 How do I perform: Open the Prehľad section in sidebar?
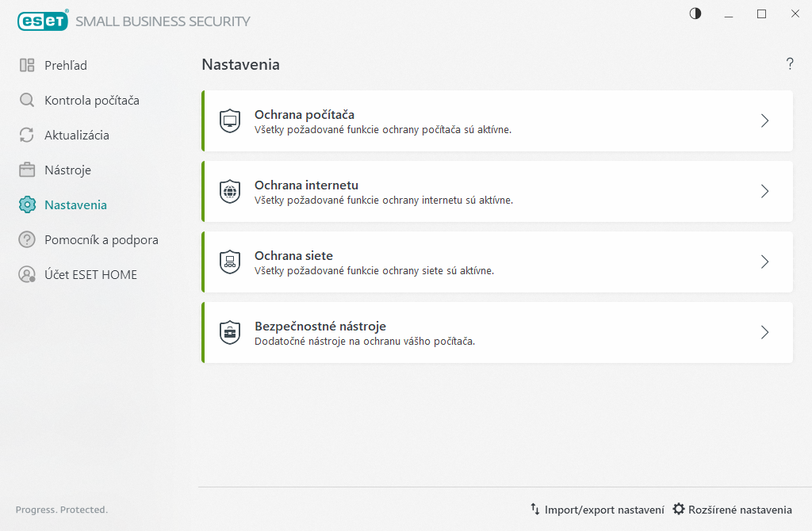(65, 66)
